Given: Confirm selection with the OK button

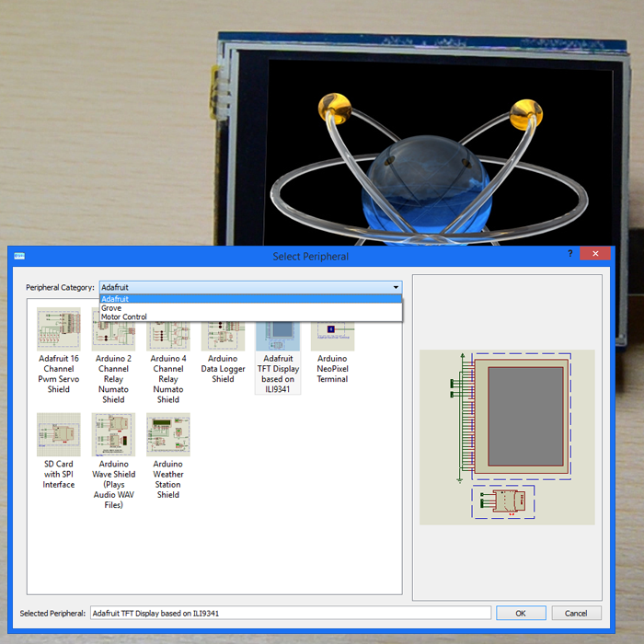Looking at the screenshot, I should click(520, 613).
